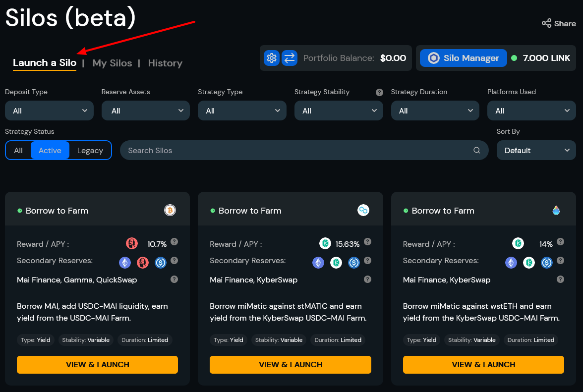Select All in Strategy Status toggle

point(18,151)
